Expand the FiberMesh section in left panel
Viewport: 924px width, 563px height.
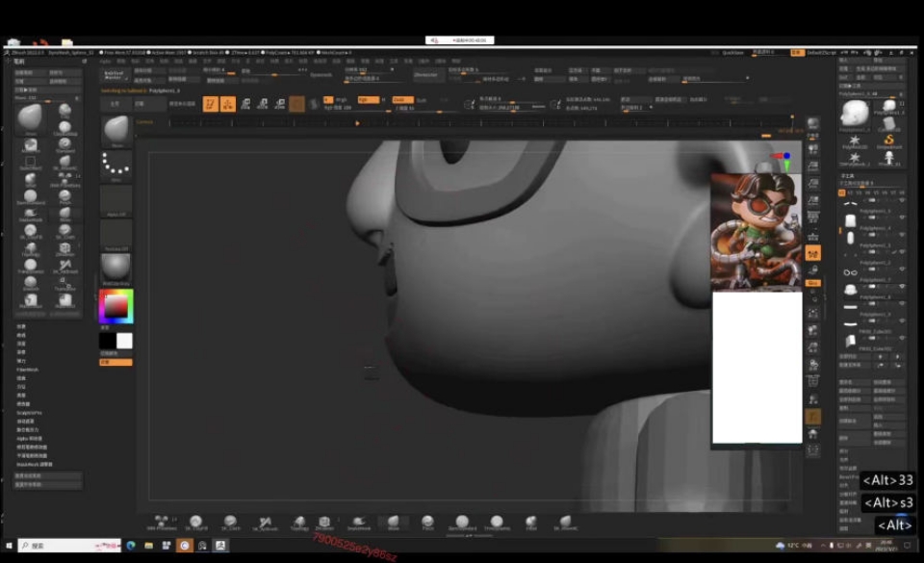[x=27, y=369]
